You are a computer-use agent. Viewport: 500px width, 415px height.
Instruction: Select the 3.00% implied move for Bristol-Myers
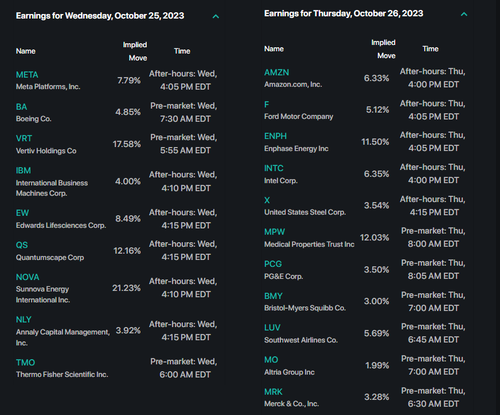[377, 301]
